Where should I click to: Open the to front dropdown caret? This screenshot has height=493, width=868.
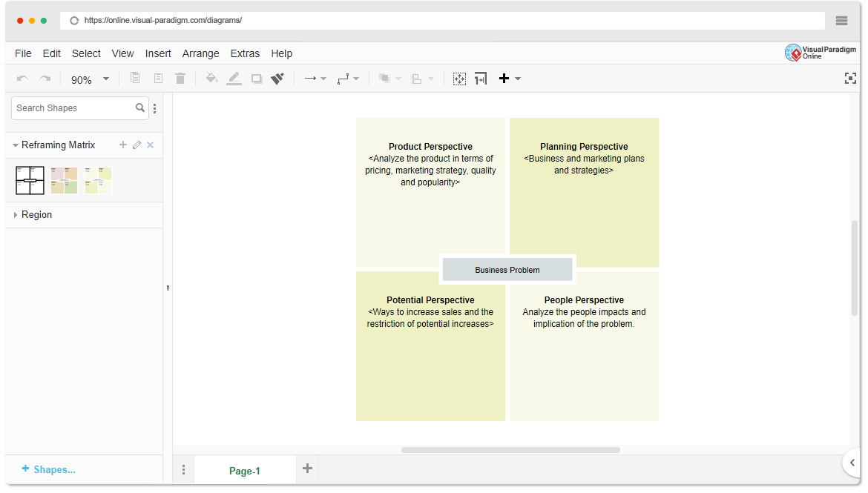point(398,79)
